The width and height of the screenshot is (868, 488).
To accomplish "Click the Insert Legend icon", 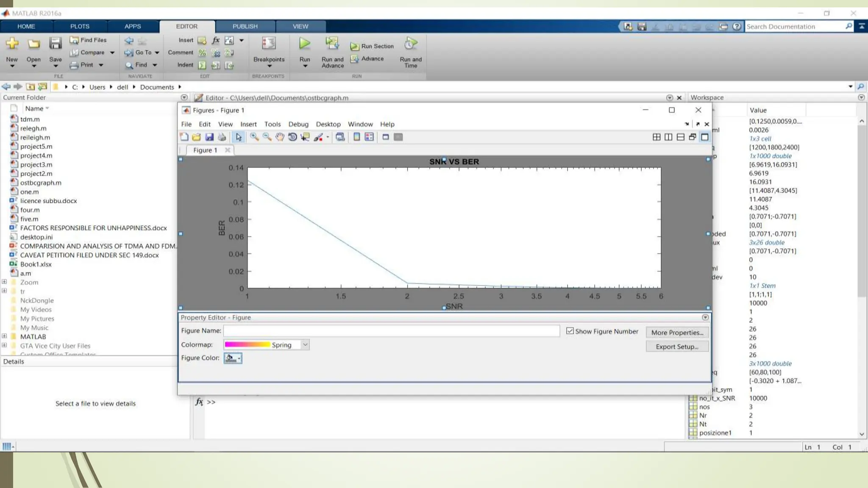I will 369,137.
